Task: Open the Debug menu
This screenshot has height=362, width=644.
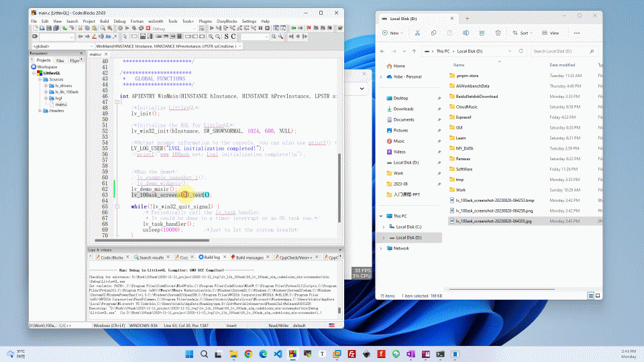Action: coord(119,21)
